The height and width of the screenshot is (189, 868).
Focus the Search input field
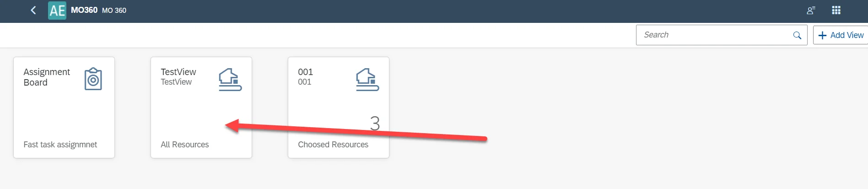tap(714, 35)
